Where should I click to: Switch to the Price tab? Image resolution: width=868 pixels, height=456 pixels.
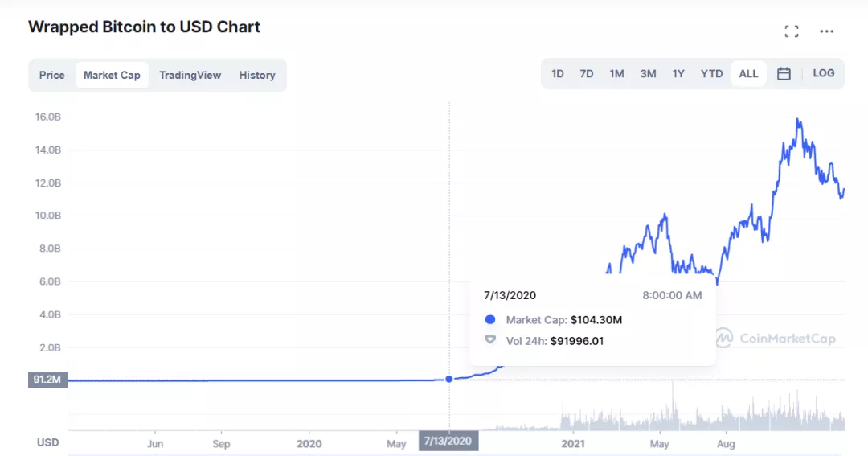(52, 75)
